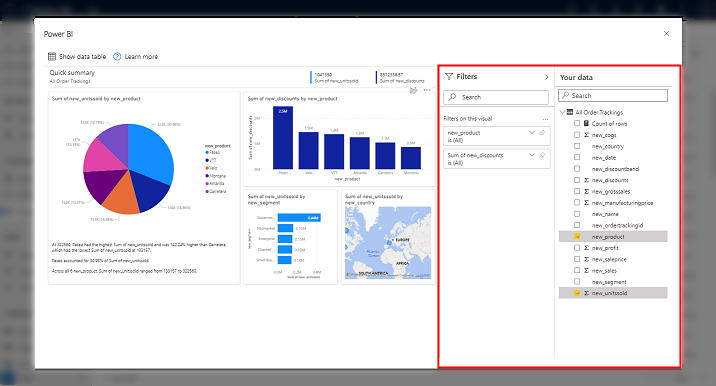Click the Montana legend marker
The height and width of the screenshot is (386, 716).
click(207, 176)
